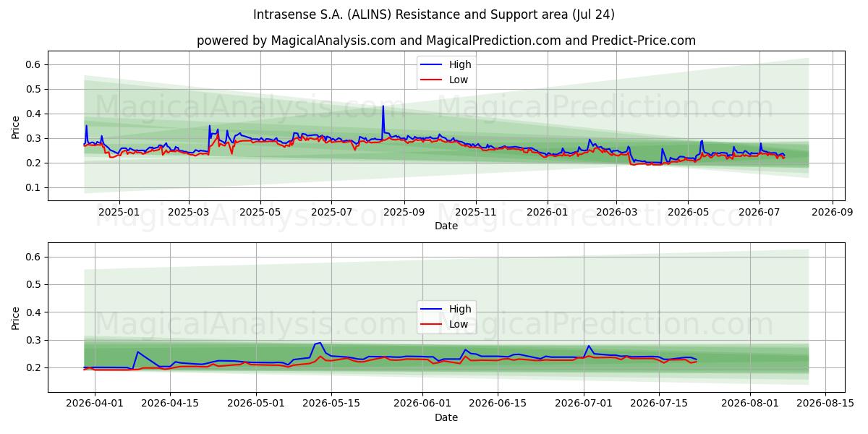Click the '0.6' y-axis tick in top chart
Screen dimensions: 868x434
click(35, 64)
